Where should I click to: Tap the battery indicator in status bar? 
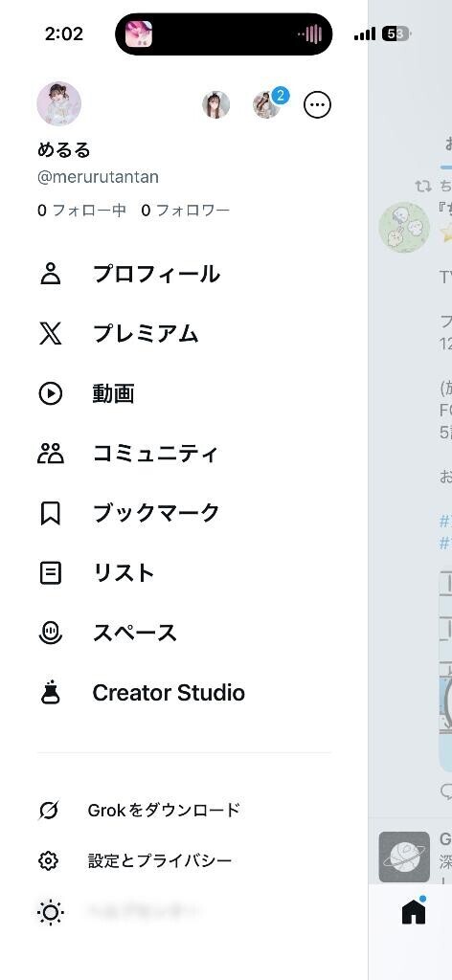tap(396, 33)
